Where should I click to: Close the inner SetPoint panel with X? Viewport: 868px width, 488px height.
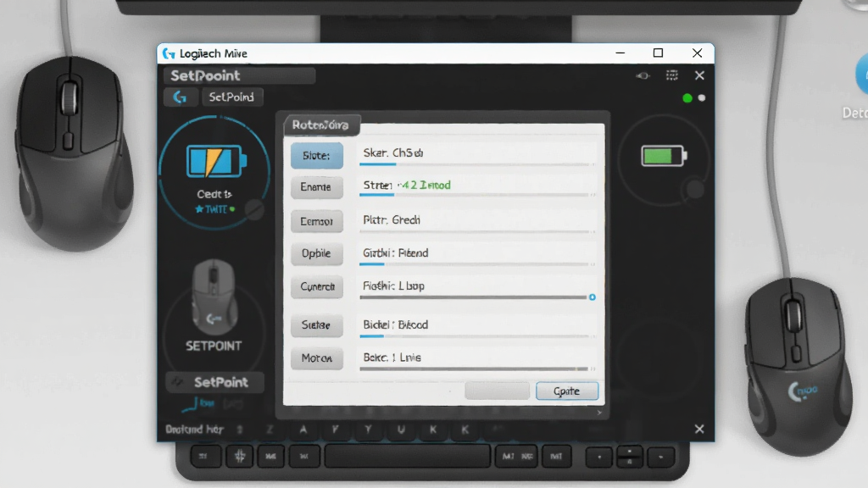coord(699,75)
